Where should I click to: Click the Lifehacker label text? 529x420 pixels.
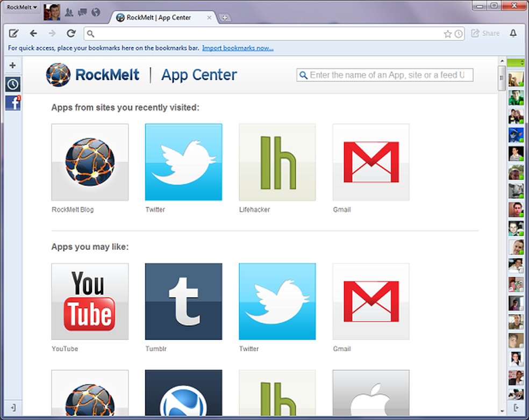(254, 209)
